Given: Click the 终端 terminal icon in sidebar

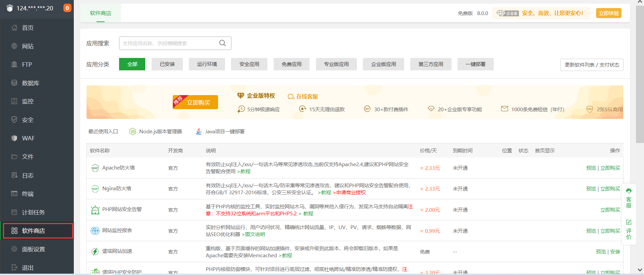Looking at the screenshot, I should 14,194.
